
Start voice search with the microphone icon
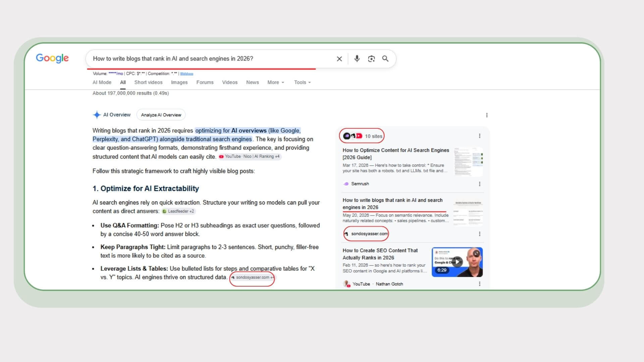pos(357,59)
